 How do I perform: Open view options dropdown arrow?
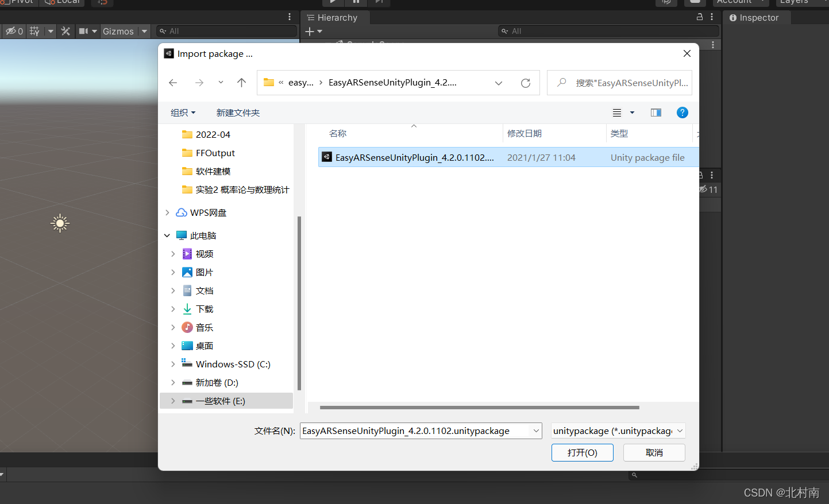tap(632, 113)
